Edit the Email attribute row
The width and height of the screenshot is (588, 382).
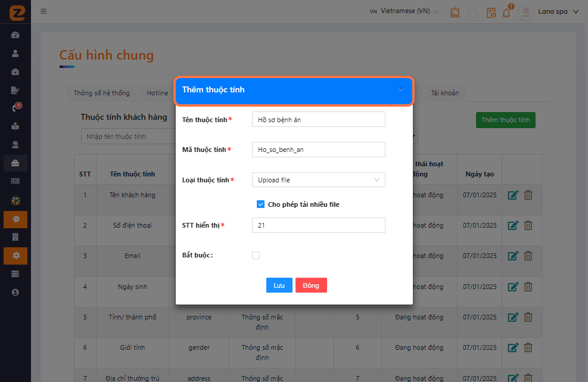tap(513, 256)
